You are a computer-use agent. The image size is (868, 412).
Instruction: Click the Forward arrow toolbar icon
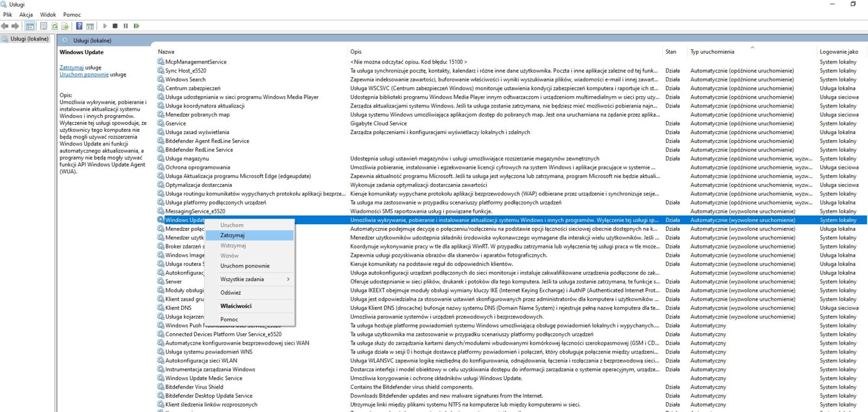click(15, 26)
